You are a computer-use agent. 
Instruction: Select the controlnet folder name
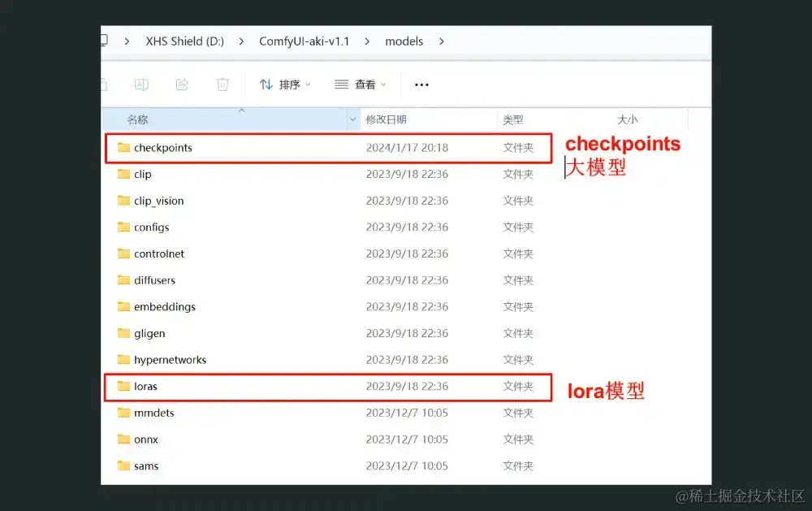pyautogui.click(x=159, y=253)
